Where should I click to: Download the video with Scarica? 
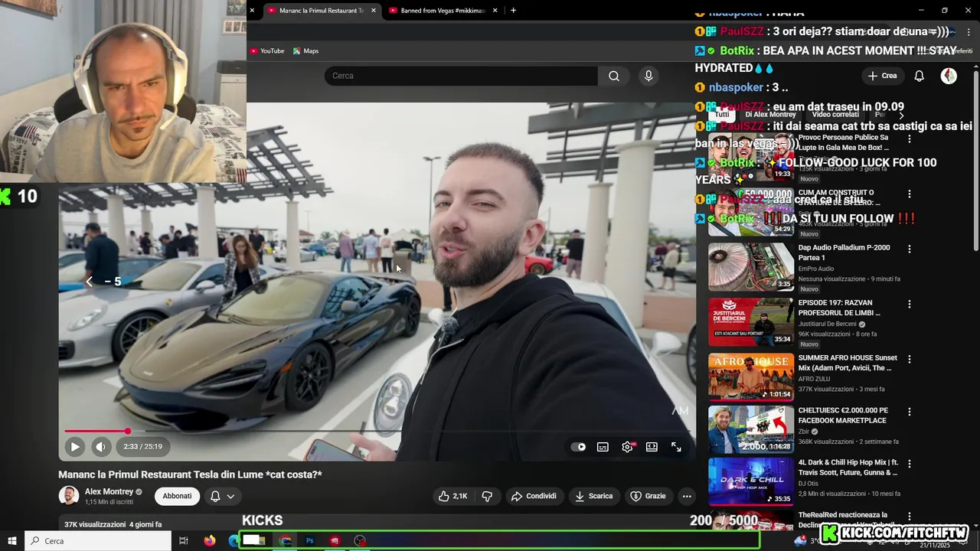pos(593,496)
